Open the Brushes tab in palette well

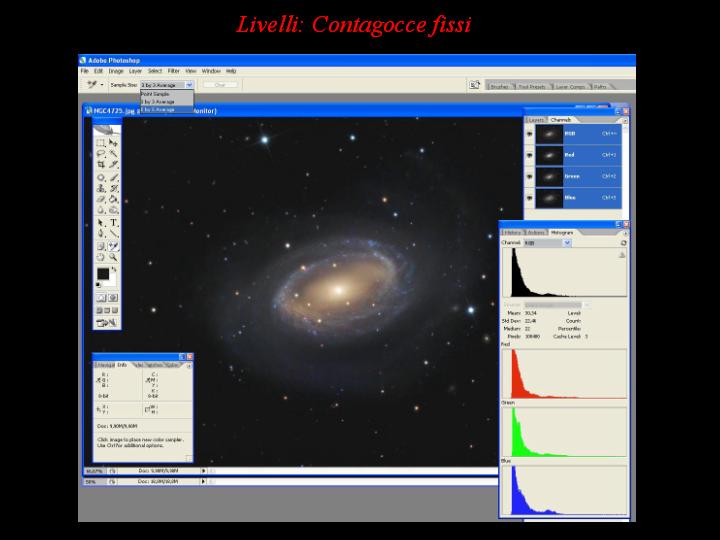tap(499, 86)
